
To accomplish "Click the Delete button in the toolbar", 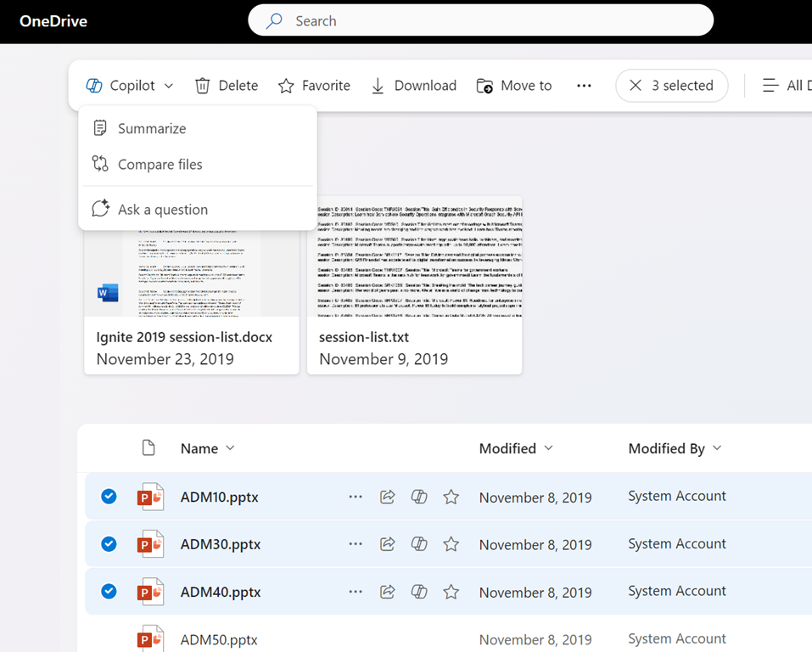I will pyautogui.click(x=227, y=86).
